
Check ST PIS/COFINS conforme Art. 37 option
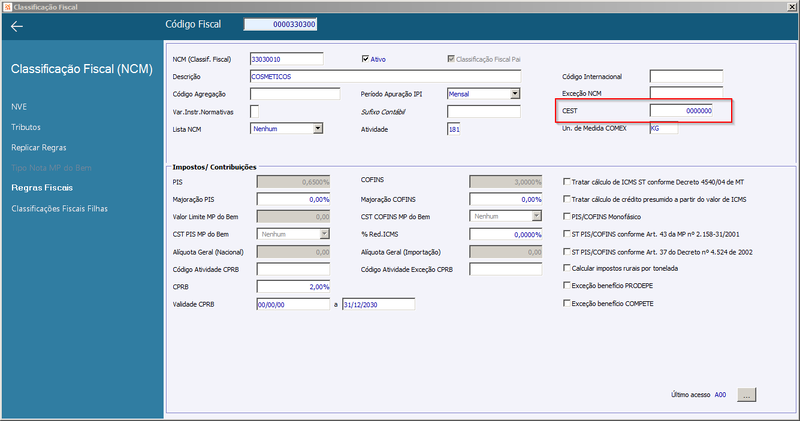click(566, 252)
